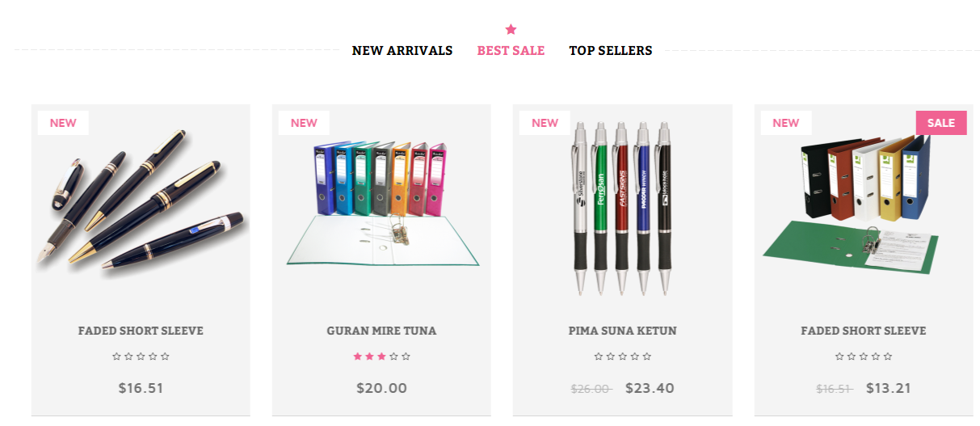Image resolution: width=980 pixels, height=426 pixels.
Task: Click Faded Short Sleeve title priced $13.21
Action: click(x=864, y=331)
